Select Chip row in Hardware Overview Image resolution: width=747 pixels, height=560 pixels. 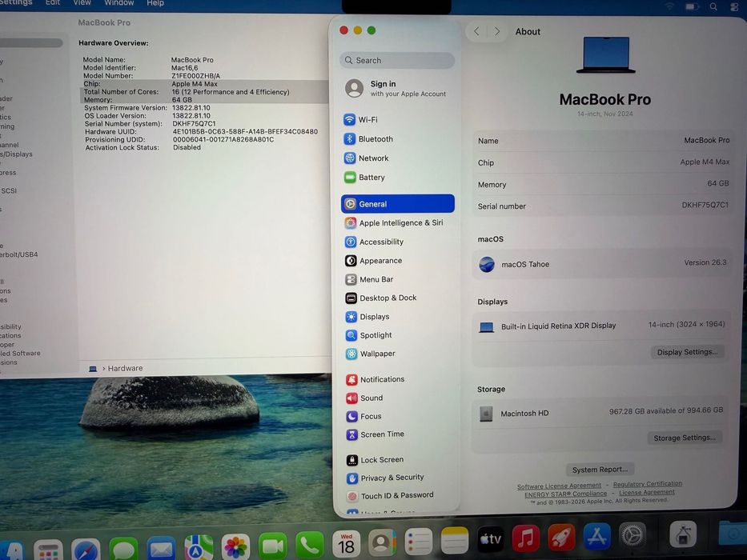(204, 84)
